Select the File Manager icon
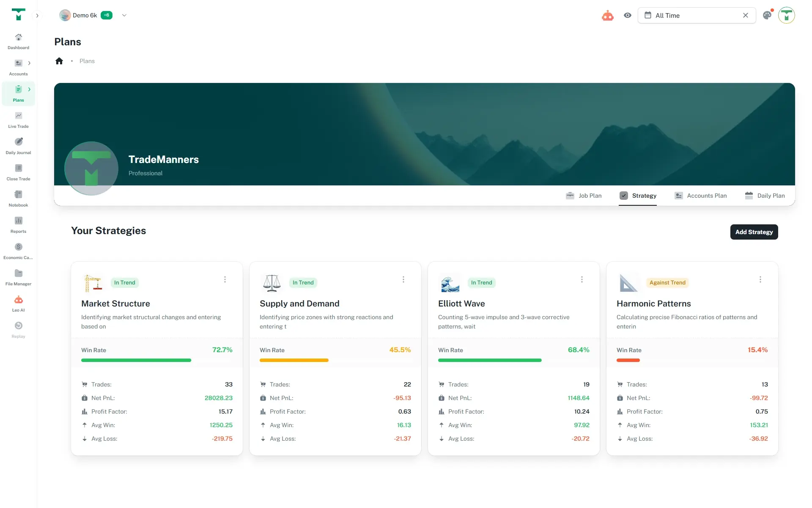This screenshot has width=812, height=508. tap(18, 277)
